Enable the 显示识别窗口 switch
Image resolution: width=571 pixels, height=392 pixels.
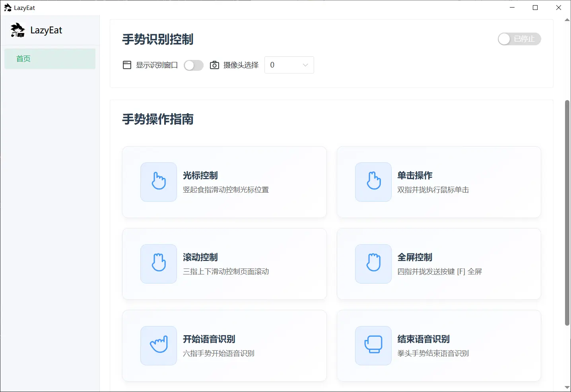pos(194,65)
